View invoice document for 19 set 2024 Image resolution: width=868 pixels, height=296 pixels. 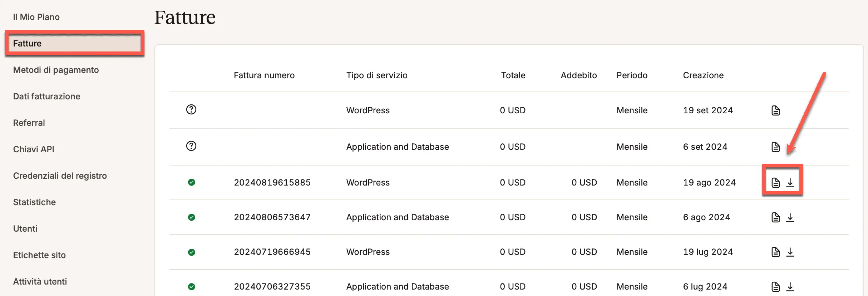(x=775, y=110)
